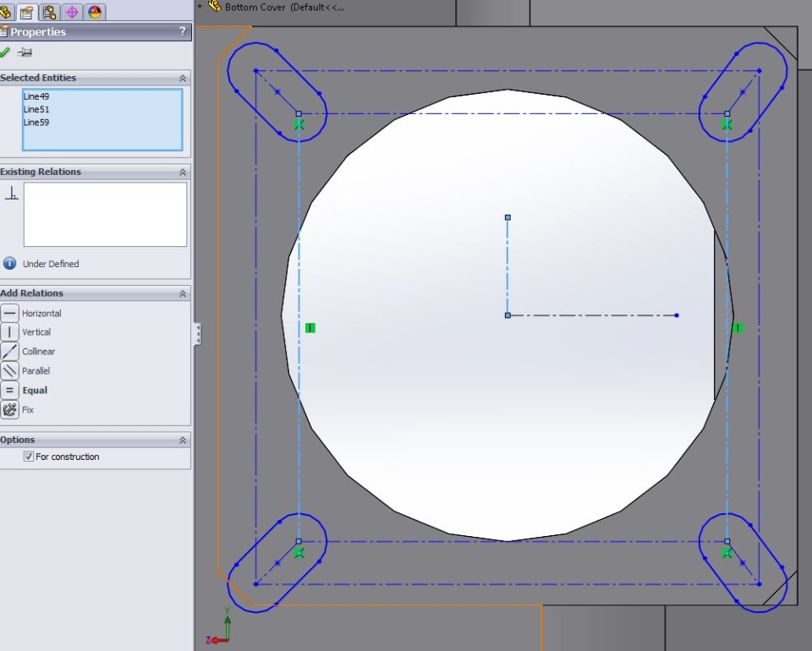Add a Vertical relation via its icon
812x651 pixels.
pos(9,331)
